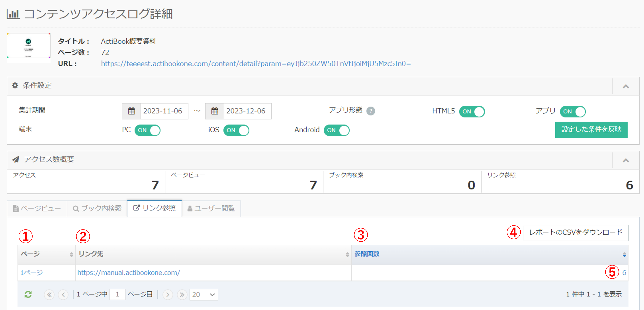Click the リンク先 column header
The image size is (644, 310).
coord(213,254)
